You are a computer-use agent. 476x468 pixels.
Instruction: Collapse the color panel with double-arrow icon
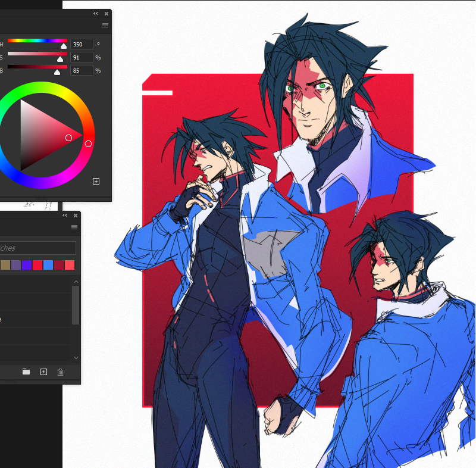[x=96, y=13]
